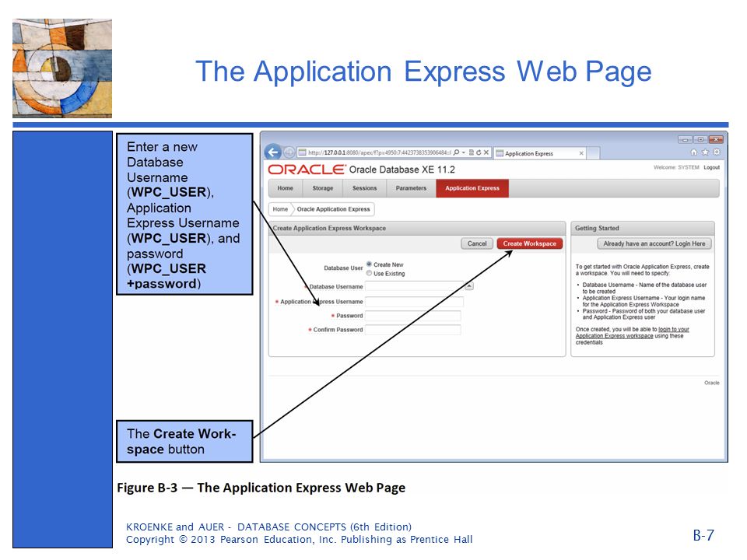
Task: Open the Database Username list popup arrow
Action: click(x=469, y=286)
